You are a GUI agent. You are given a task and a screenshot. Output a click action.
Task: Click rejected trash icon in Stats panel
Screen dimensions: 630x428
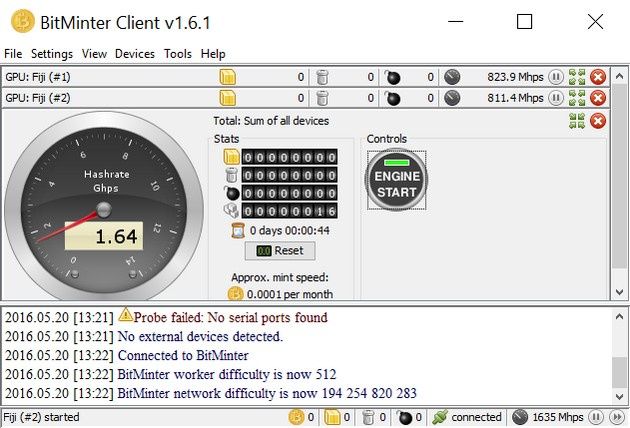[231, 175]
